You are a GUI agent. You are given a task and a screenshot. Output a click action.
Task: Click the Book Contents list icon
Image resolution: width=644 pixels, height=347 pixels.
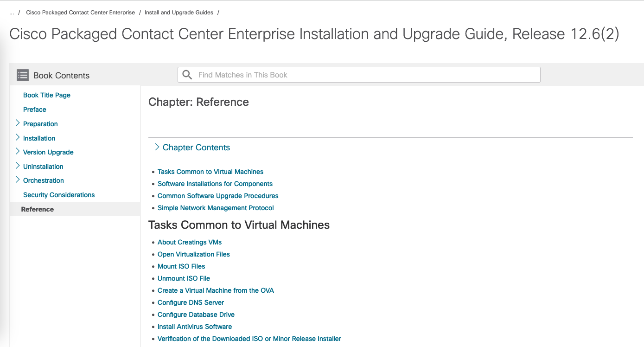23,75
